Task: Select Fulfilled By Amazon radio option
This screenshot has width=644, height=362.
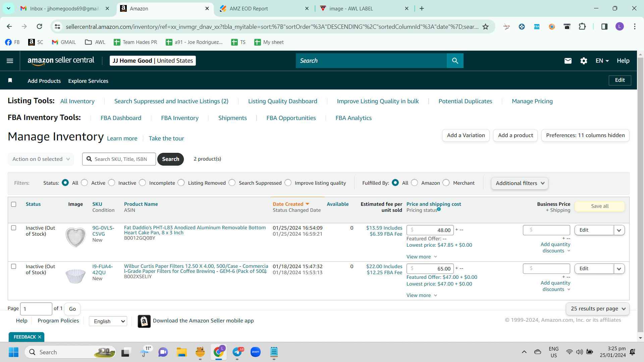Action: (415, 183)
